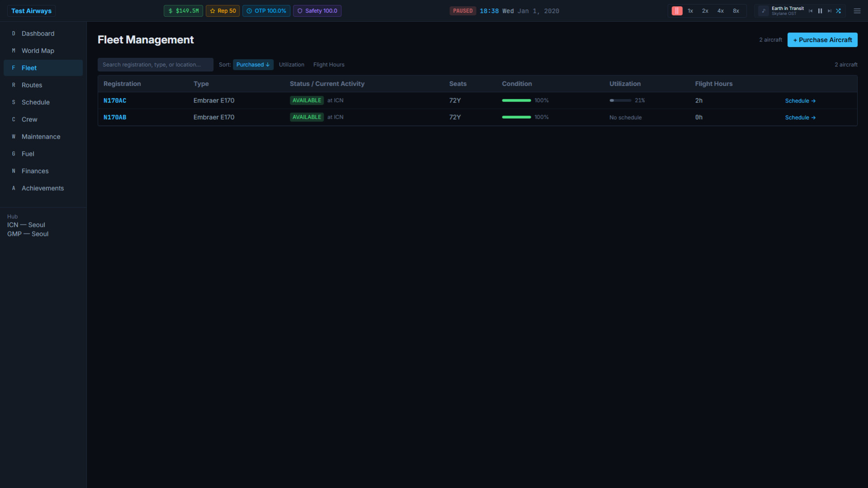Screen dimensions: 868x488
Task: Sort fleet by Utilization
Action: (292, 65)
